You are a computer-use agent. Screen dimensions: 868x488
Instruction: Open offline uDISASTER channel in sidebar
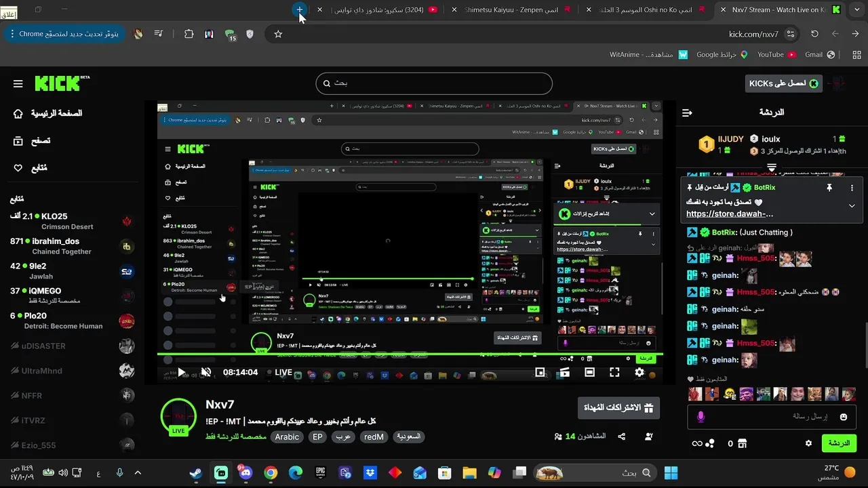(x=72, y=346)
